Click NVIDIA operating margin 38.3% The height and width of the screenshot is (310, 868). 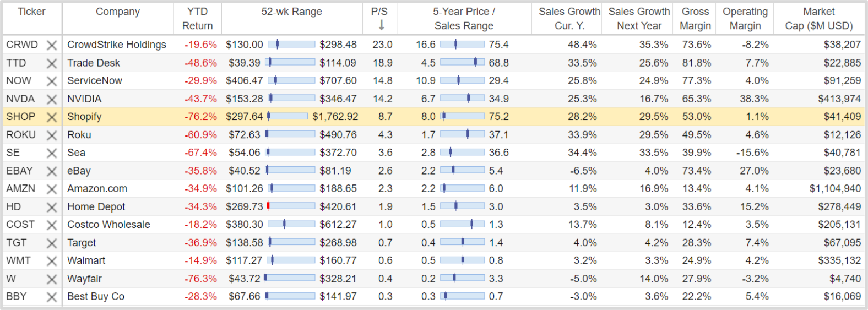[754, 99]
